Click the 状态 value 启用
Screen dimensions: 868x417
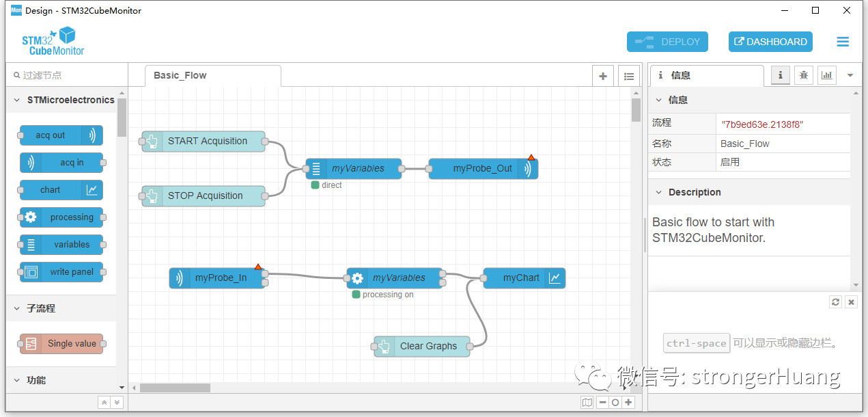pyautogui.click(x=730, y=163)
